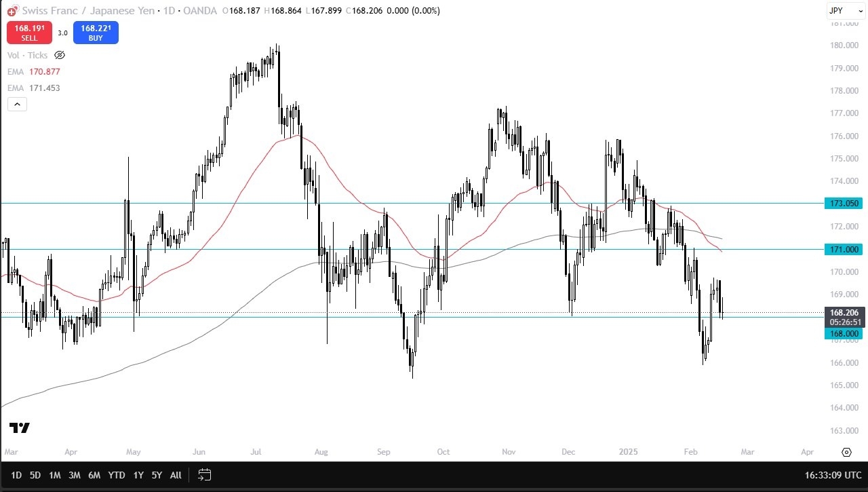This screenshot has height=492, width=868.
Task: Select the 1M time range
Action: point(55,475)
